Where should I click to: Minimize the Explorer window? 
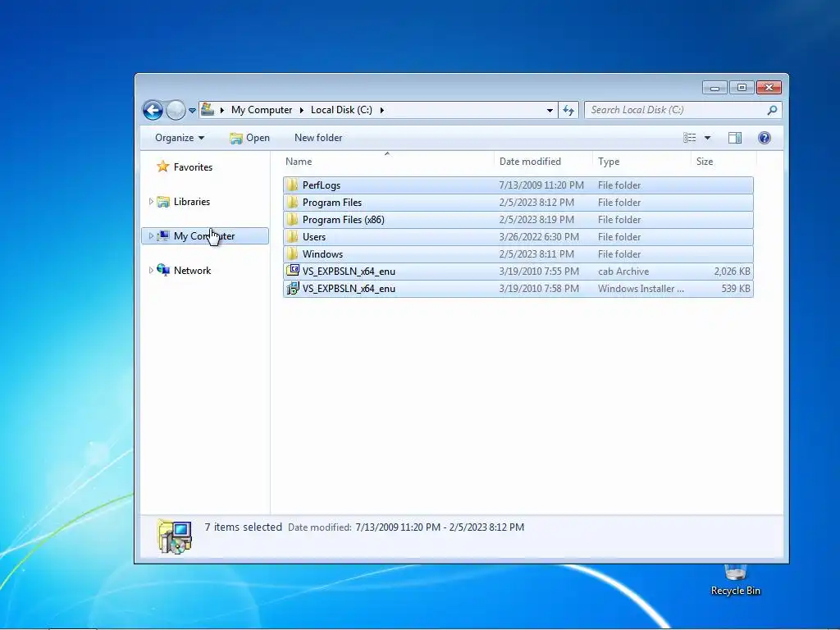(x=714, y=87)
